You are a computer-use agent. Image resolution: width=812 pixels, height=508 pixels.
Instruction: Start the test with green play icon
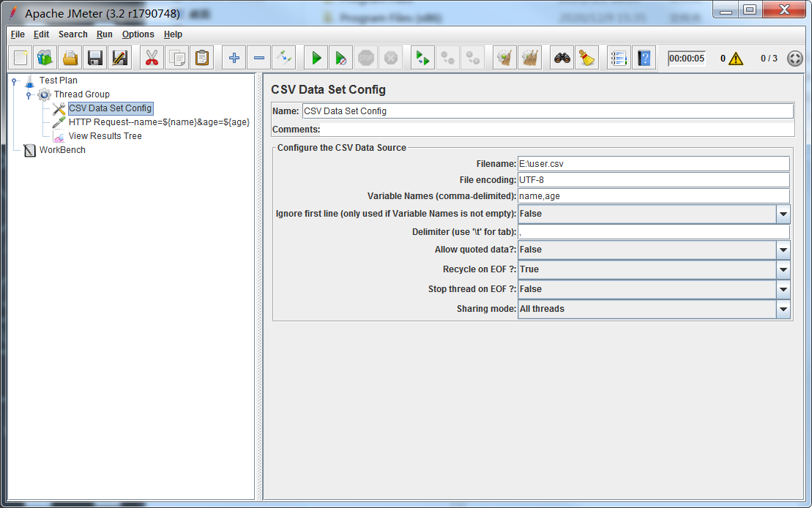tap(316, 58)
